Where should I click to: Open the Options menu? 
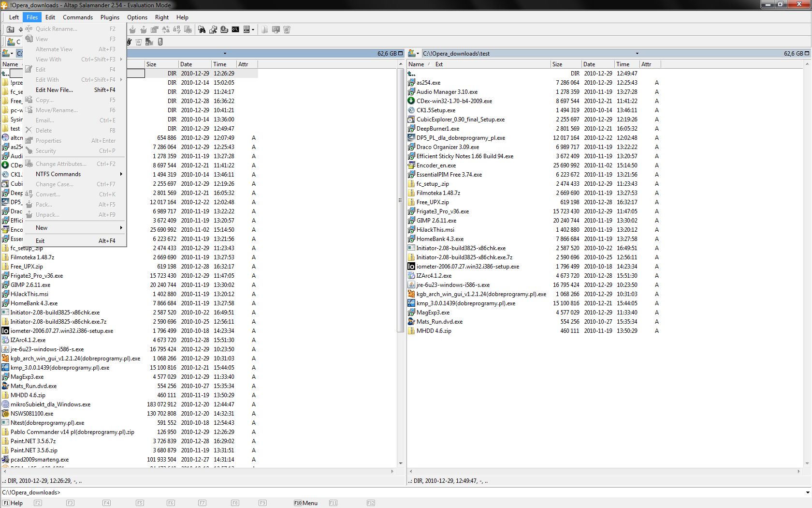137,17
